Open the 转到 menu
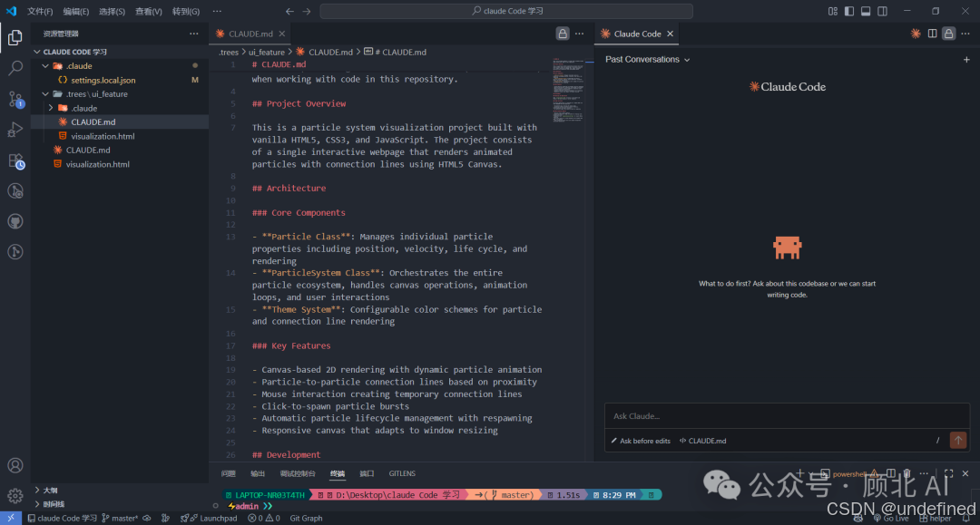The height and width of the screenshot is (525, 980). (186, 11)
